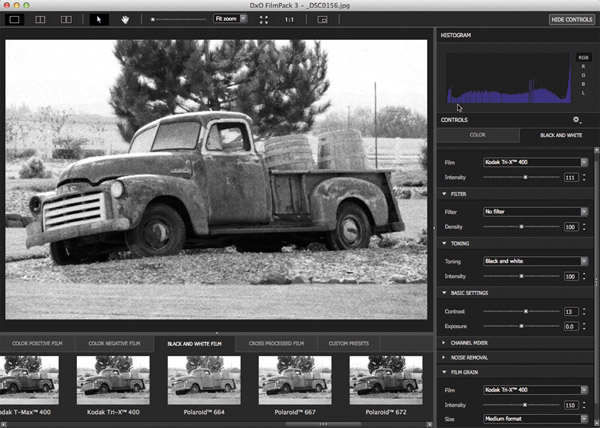The height and width of the screenshot is (428, 600).
Task: Switch to the Black and White controls tab
Action: click(559, 135)
